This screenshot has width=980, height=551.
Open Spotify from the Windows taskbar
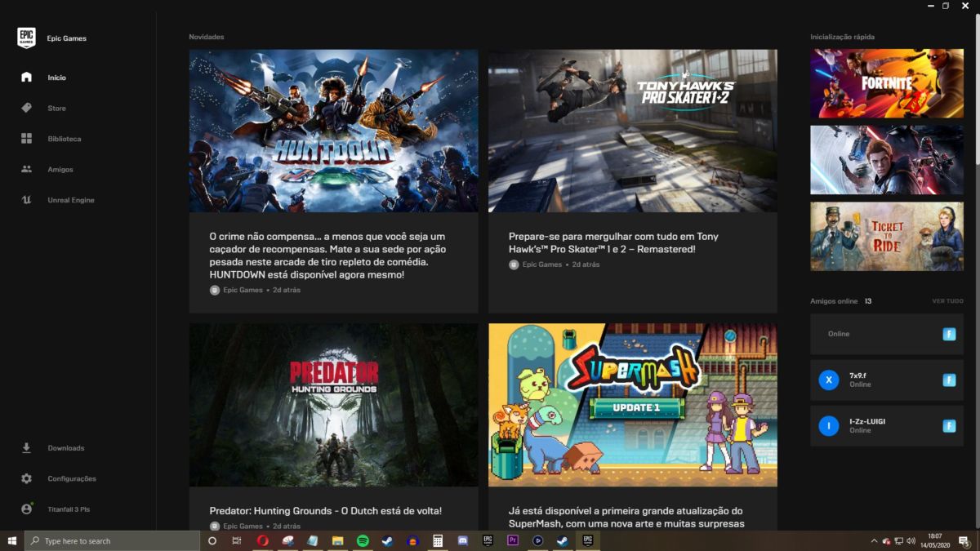tap(363, 540)
